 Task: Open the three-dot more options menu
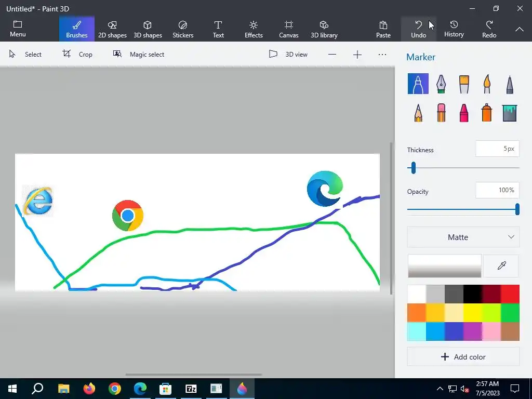pos(382,55)
